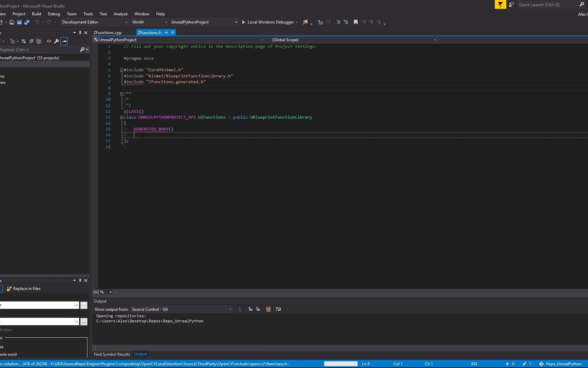Switch to the Find Symbol Results tab
Image resolution: width=588 pixels, height=368 pixels.
112,354
